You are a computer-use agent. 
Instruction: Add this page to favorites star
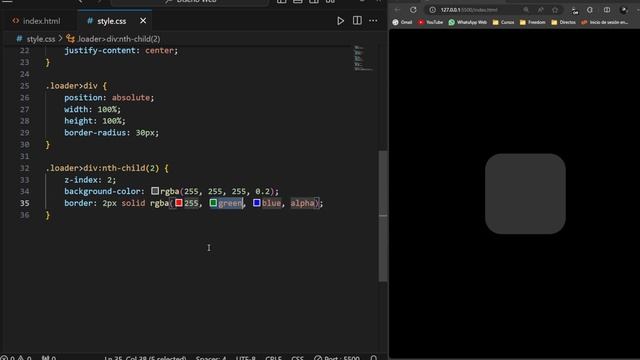(x=555, y=10)
